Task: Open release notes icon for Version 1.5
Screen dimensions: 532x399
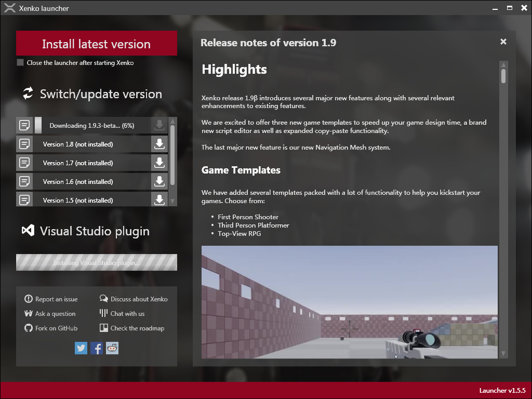Action: click(x=24, y=199)
